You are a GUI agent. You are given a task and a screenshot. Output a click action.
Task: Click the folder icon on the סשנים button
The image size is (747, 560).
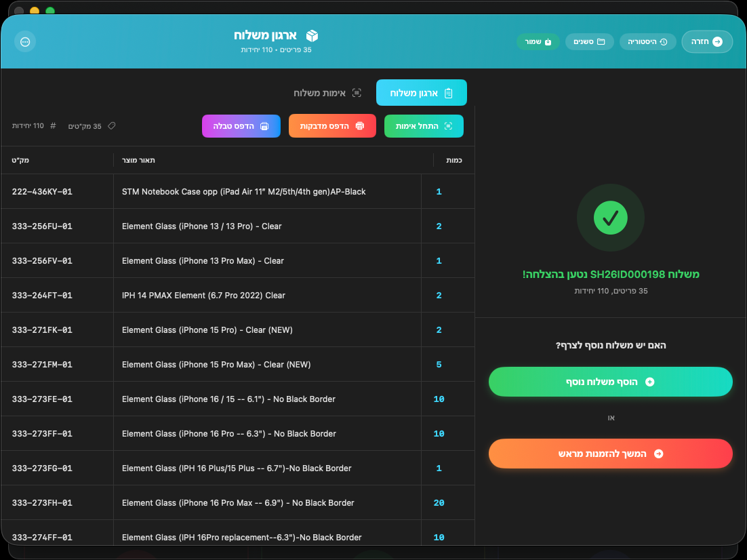(x=600, y=41)
